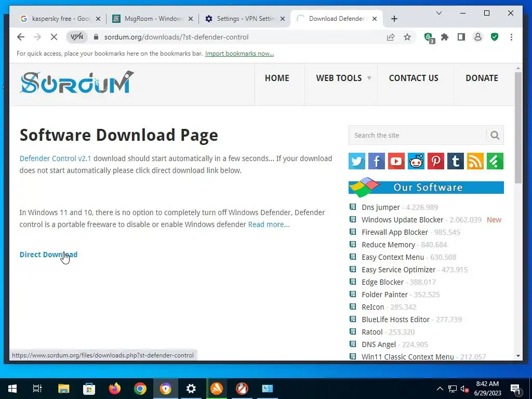The image size is (532, 399).
Task: Close the kaspersky free Google tab
Action: (98, 19)
